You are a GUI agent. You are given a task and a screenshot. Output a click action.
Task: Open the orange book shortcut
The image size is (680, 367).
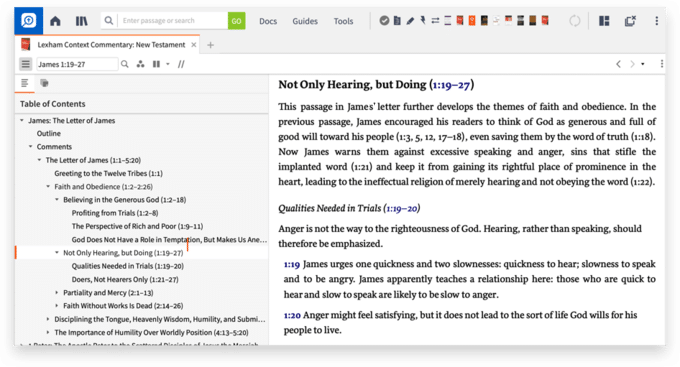[472, 20]
